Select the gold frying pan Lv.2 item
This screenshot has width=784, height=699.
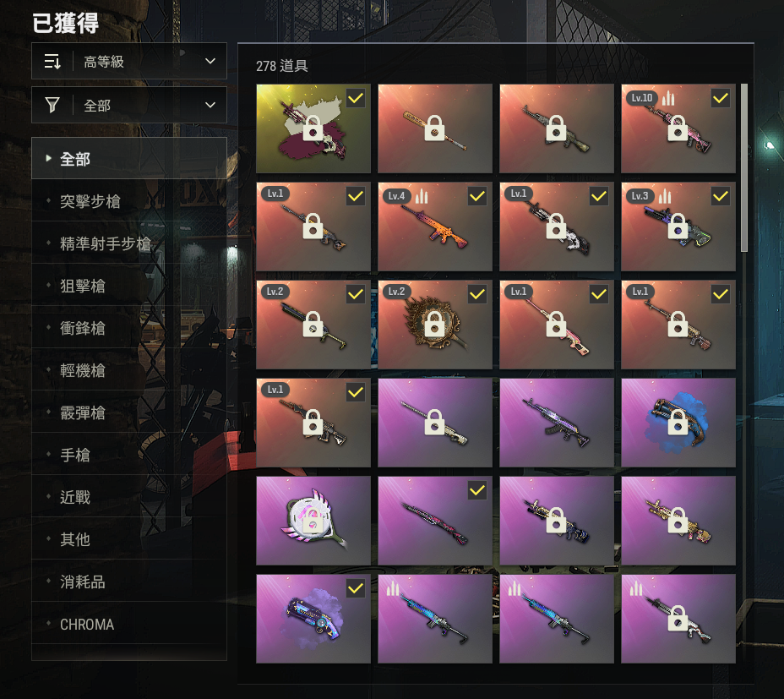(x=435, y=325)
